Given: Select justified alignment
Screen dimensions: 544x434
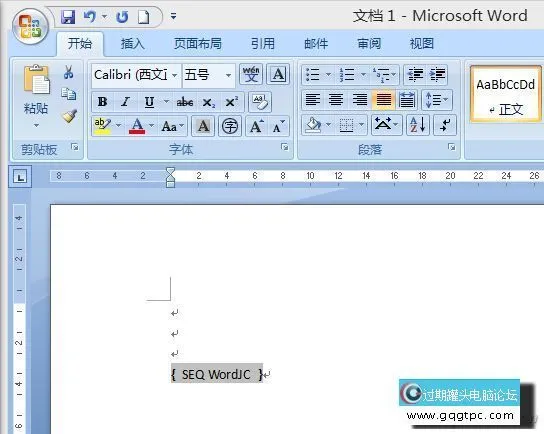Looking at the screenshot, I should (x=383, y=100).
